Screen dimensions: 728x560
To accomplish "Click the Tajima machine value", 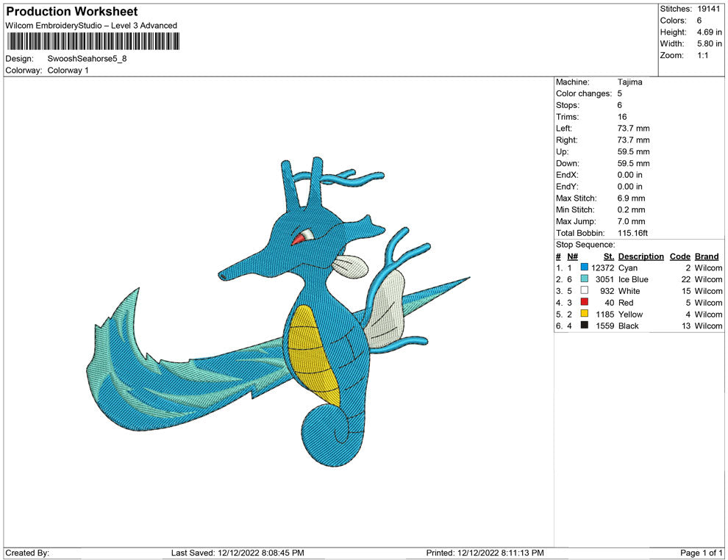I will (629, 82).
